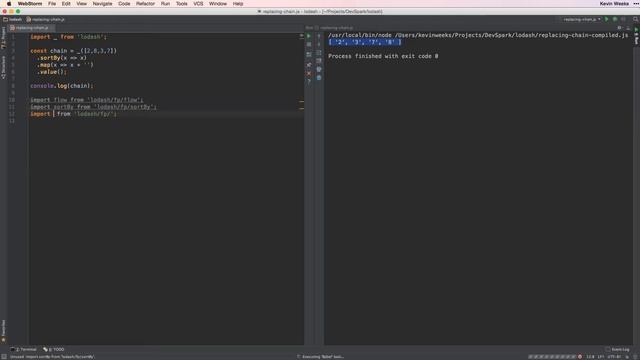The height and width of the screenshot is (360, 640).
Task: Click the warning stripe marker beside the import flow line
Action: click(x=302, y=101)
